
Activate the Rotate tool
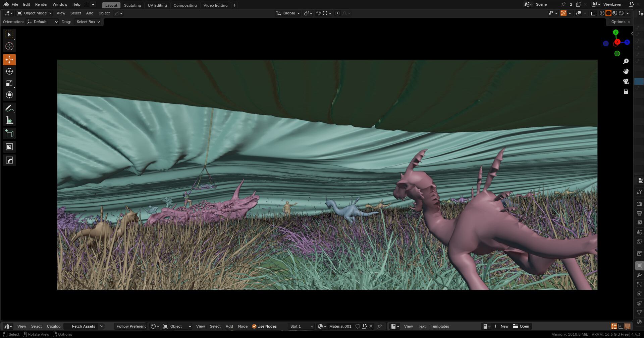point(9,71)
